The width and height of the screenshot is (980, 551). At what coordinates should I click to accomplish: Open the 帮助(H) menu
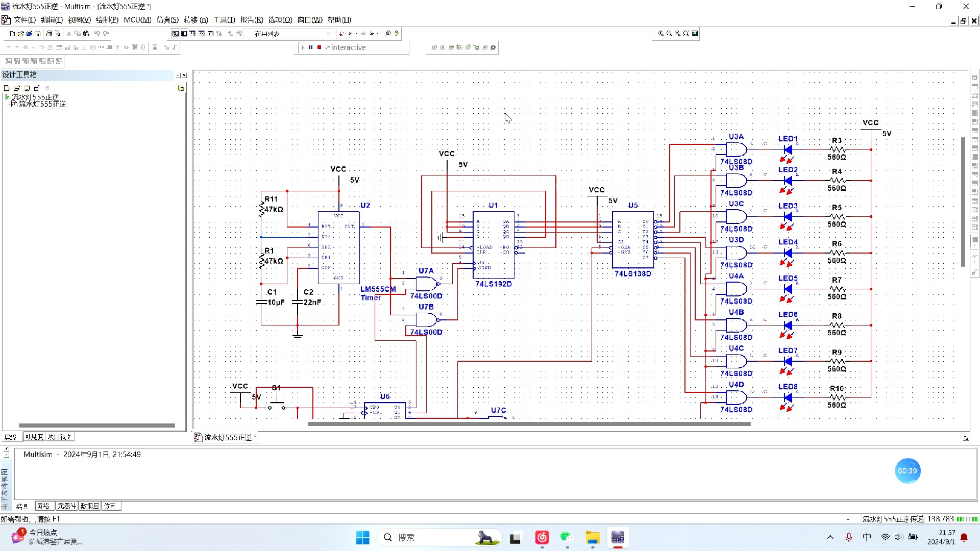click(x=339, y=20)
